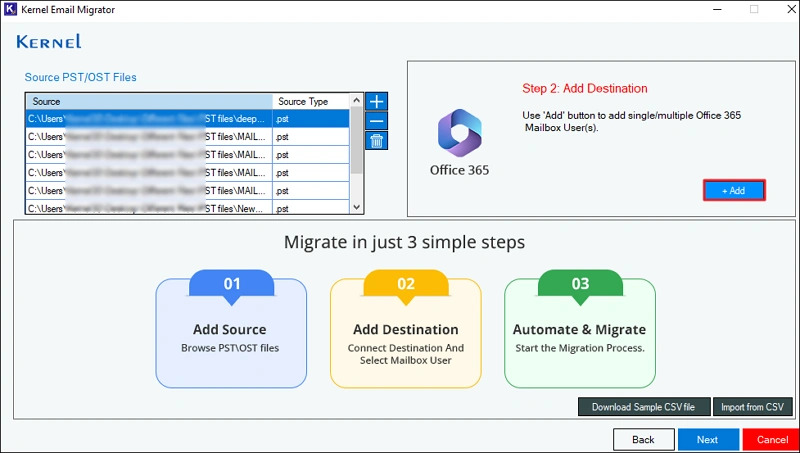Click the Kernel app icon in title bar

[x=11, y=9]
